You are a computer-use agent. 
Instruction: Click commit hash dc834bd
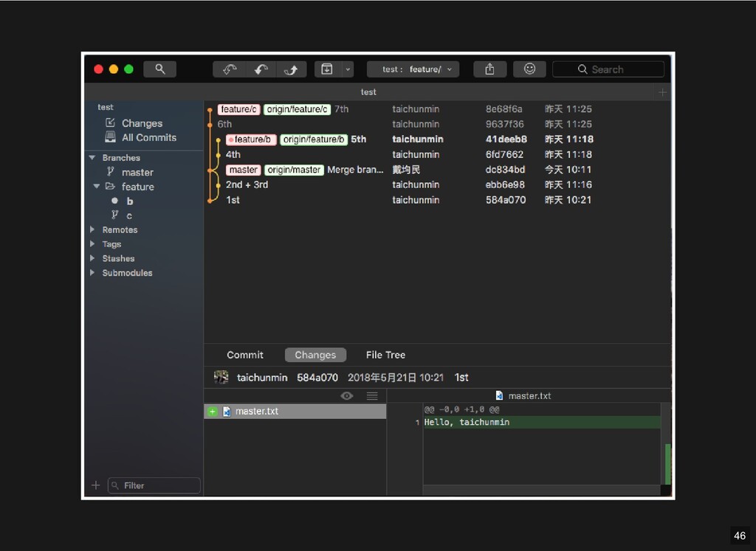(505, 170)
